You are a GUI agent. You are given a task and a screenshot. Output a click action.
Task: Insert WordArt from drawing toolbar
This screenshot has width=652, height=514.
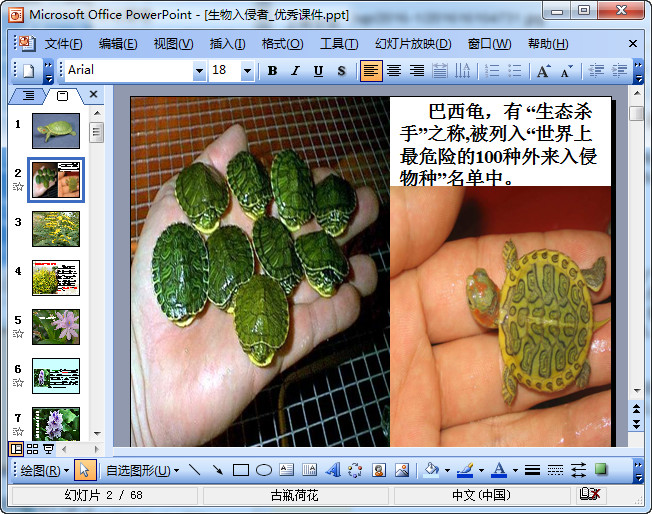[x=333, y=470]
